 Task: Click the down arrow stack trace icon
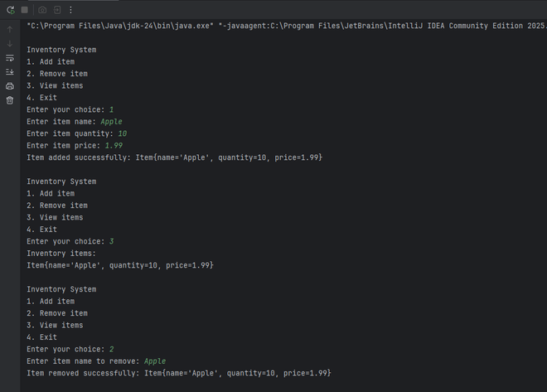point(10,43)
